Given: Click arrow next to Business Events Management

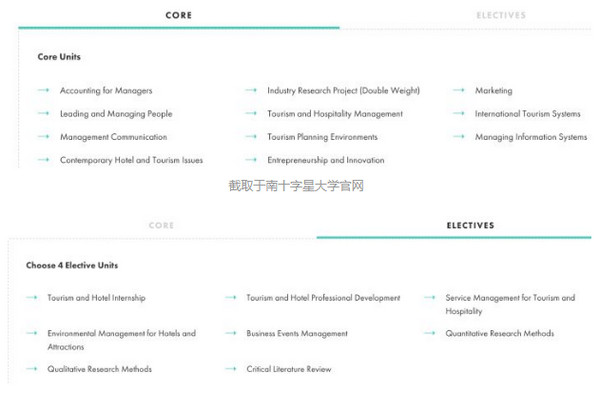Looking at the screenshot, I should 231,333.
